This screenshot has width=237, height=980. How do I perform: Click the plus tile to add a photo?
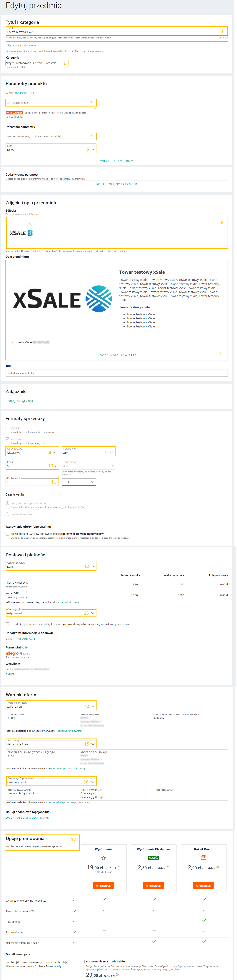(50, 233)
